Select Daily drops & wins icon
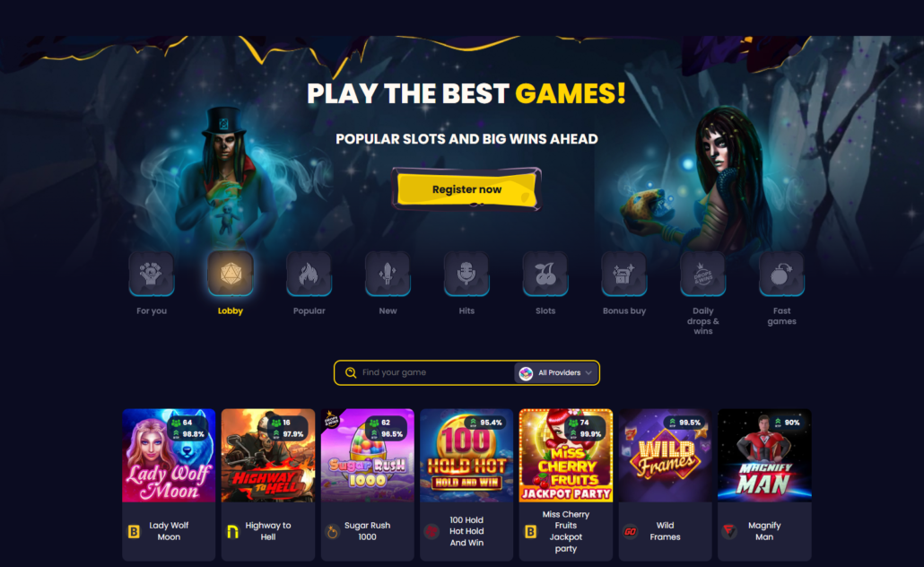 [703, 274]
